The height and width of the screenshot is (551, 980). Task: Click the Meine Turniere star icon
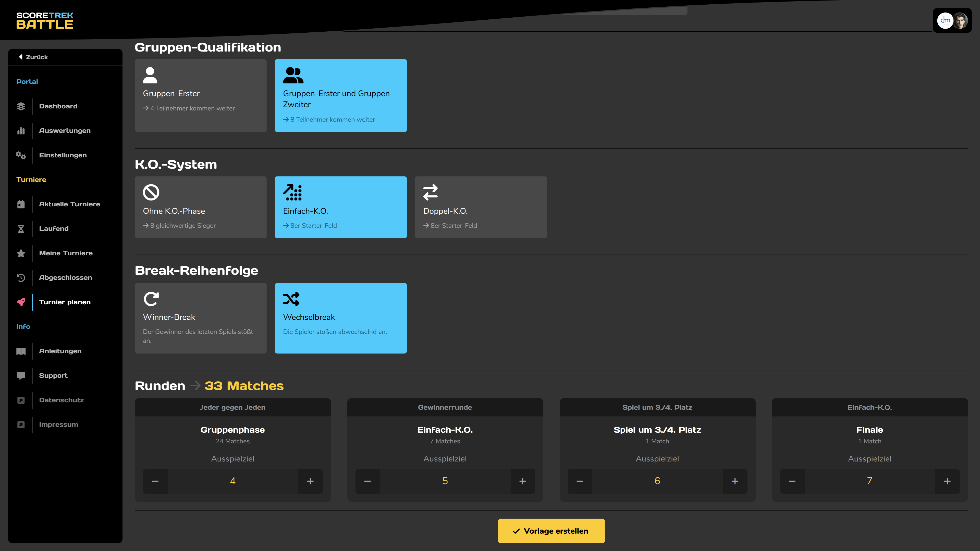point(21,253)
